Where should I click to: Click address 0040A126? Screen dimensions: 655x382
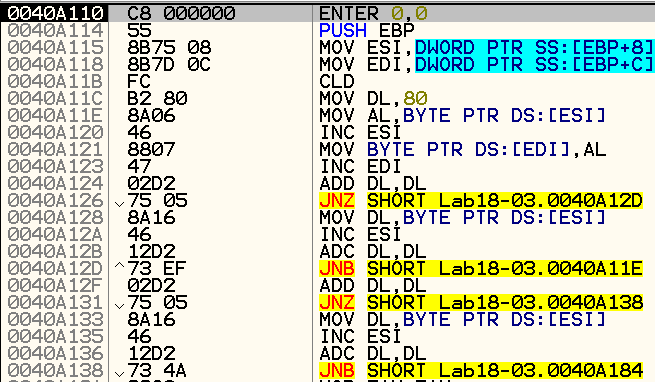coord(55,201)
